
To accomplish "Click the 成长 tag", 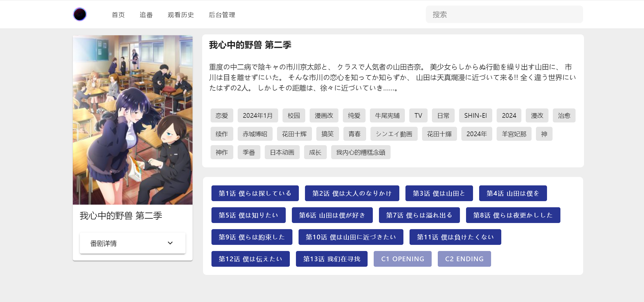I will [315, 152].
